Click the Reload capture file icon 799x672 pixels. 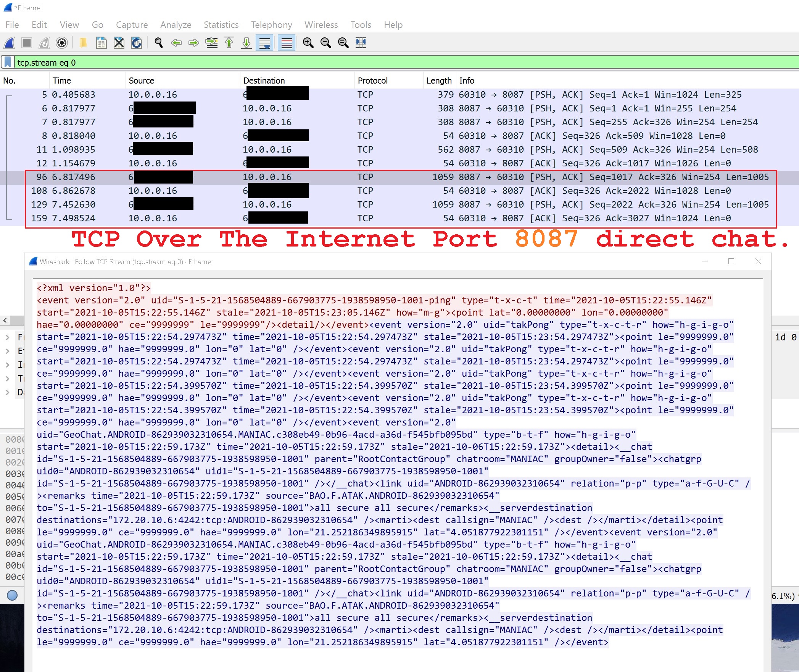[137, 43]
